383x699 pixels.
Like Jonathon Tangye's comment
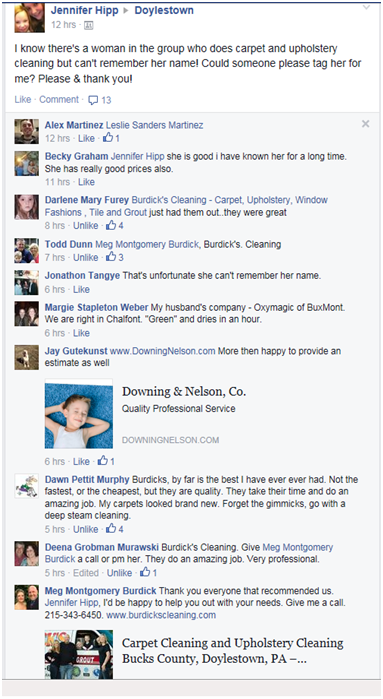click(x=81, y=289)
